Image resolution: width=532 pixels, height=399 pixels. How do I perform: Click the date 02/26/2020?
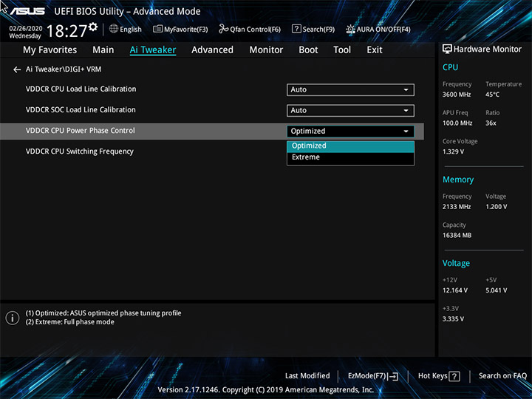coord(26,29)
